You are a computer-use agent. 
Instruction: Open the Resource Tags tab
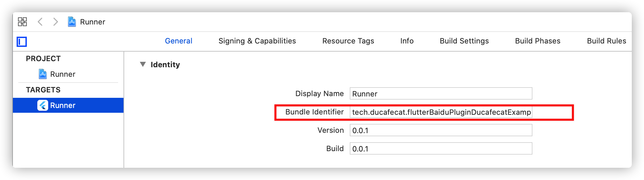[348, 41]
